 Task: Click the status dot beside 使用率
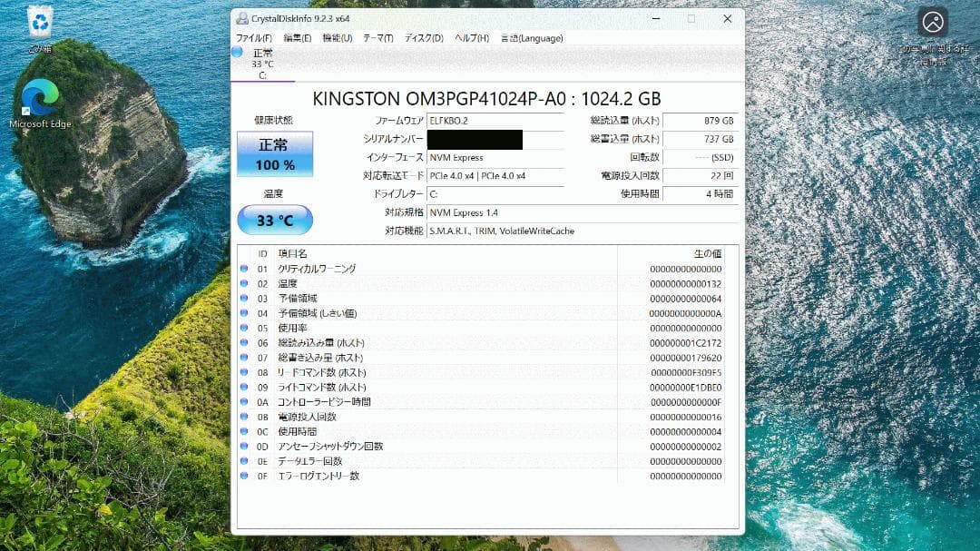click(244, 328)
